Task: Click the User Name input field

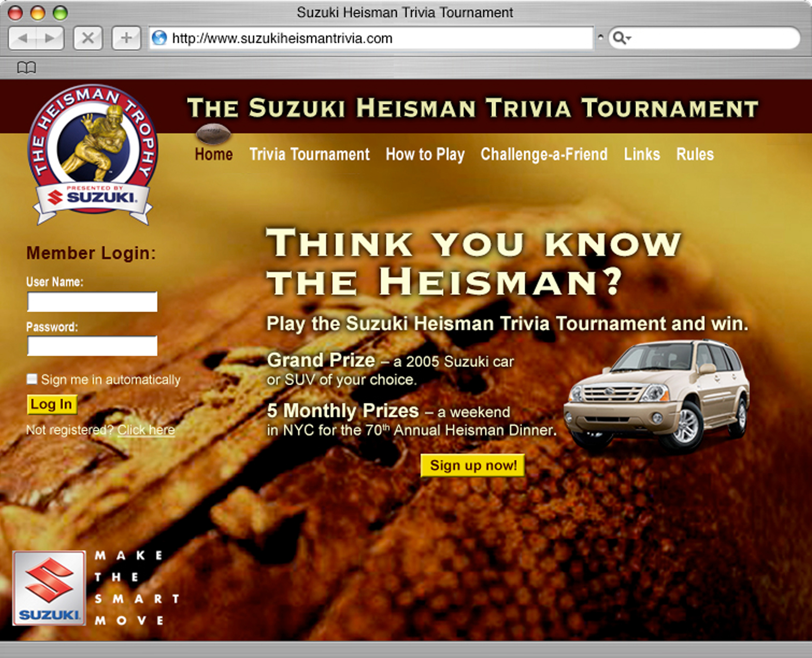Action: (x=92, y=302)
